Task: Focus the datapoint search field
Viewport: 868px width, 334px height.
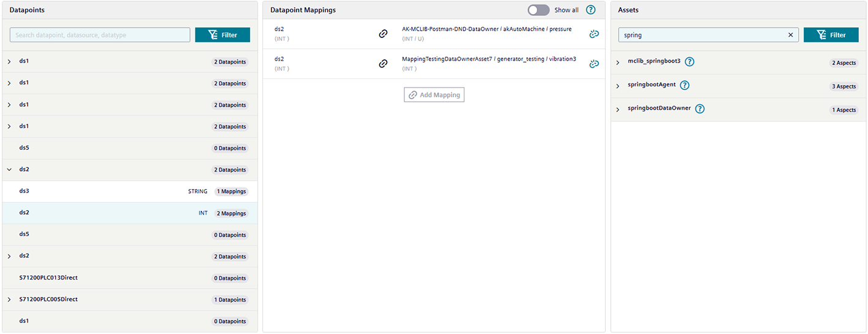Action: click(x=100, y=35)
